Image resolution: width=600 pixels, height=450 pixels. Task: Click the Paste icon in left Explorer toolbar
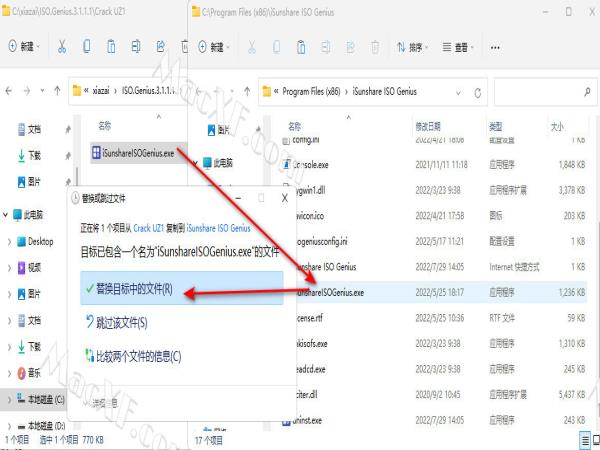click(x=111, y=47)
